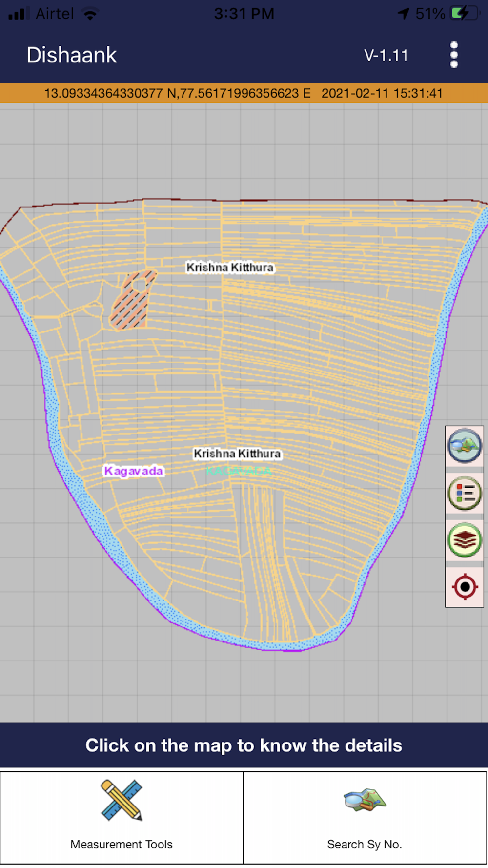Tap the coordinates and timestamp bar

coord(244,93)
